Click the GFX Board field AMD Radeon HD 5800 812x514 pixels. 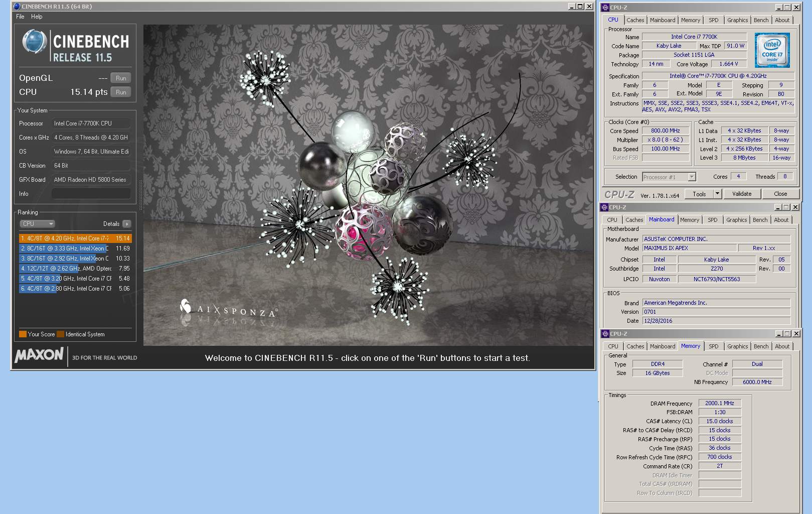[91, 180]
